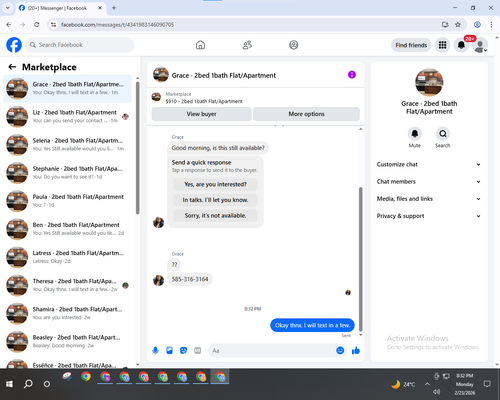Click the back arrow beside Marketplace
The image size is (500, 400).
point(12,67)
